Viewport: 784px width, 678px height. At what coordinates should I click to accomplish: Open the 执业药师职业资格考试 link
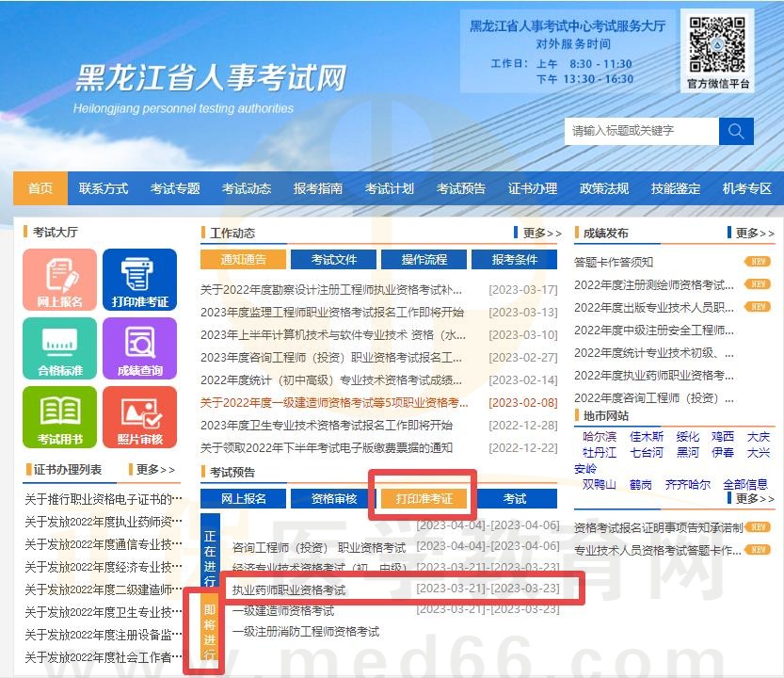[x=289, y=590]
